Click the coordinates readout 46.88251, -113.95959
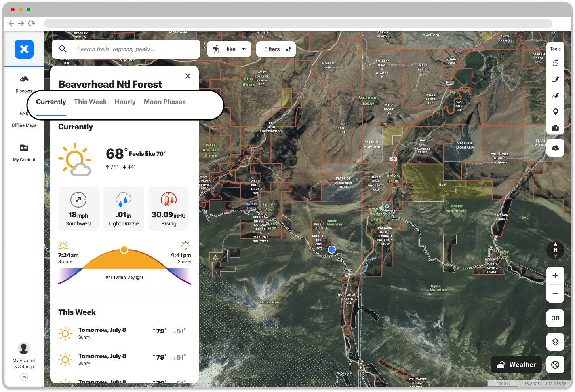 (x=545, y=384)
